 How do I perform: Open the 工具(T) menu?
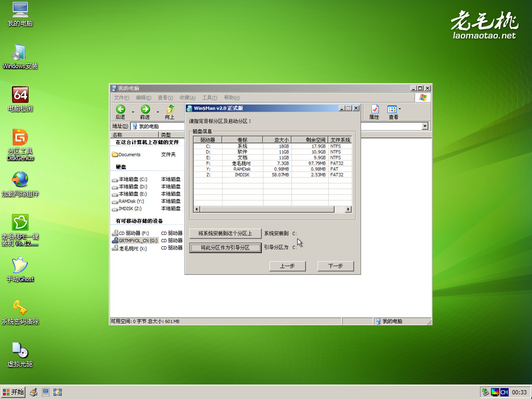[x=209, y=98]
